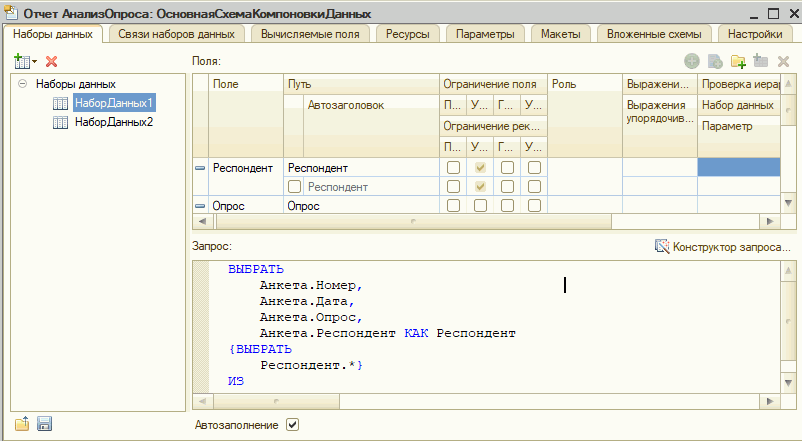The width and height of the screenshot is (802, 441).
Task: Click the Поле column header
Action: 246,116
